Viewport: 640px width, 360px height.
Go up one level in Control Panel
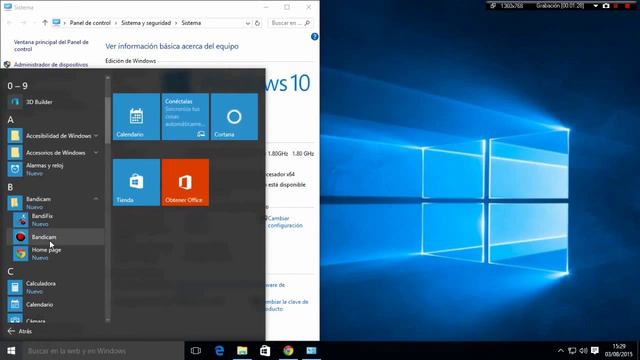45,23
